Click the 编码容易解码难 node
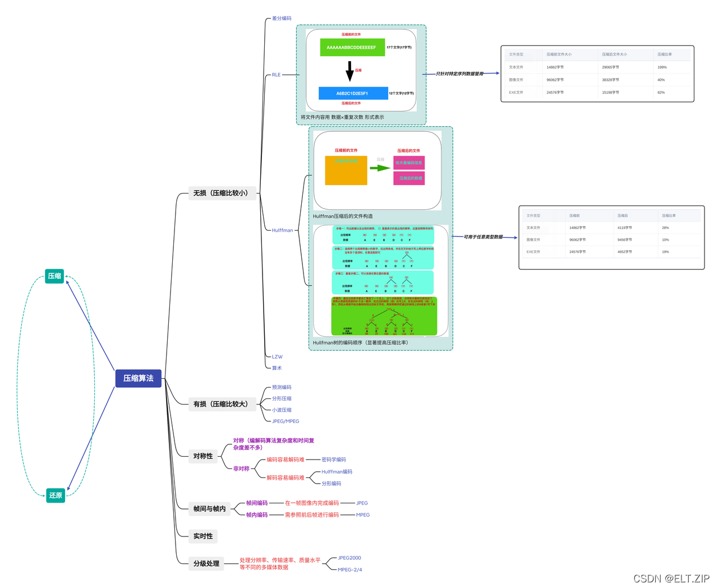This screenshot has height=588, width=718. 286,460
